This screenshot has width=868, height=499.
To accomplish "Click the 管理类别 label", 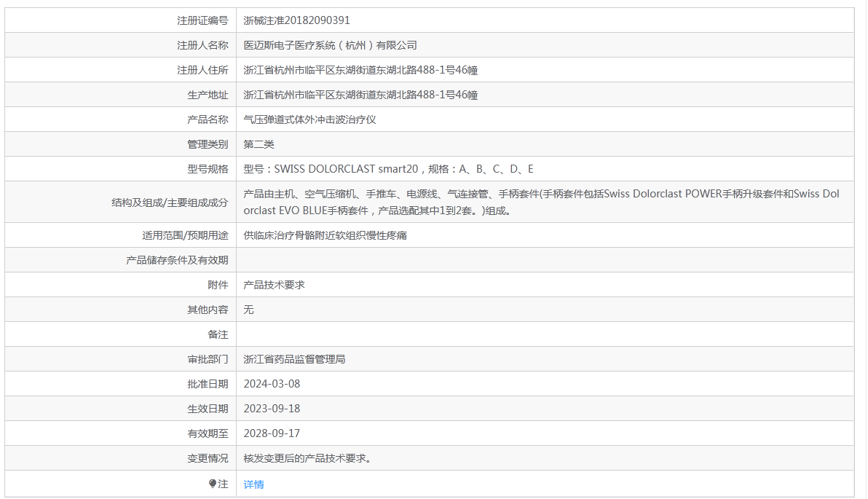I will pyautogui.click(x=208, y=144).
